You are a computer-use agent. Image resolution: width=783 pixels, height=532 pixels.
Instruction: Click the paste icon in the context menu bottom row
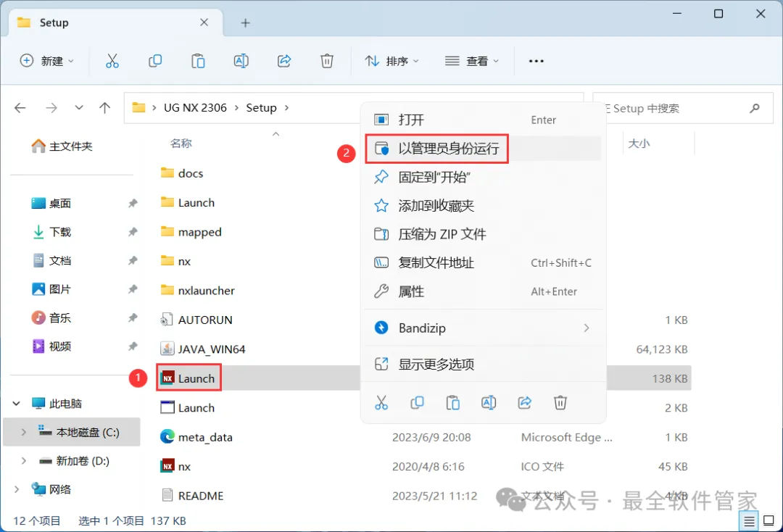click(453, 403)
